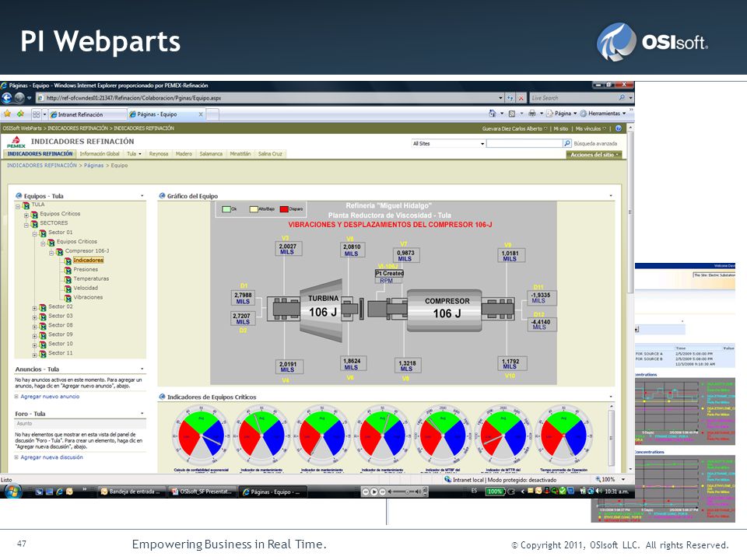Open the Minatitlán tab

point(240,154)
